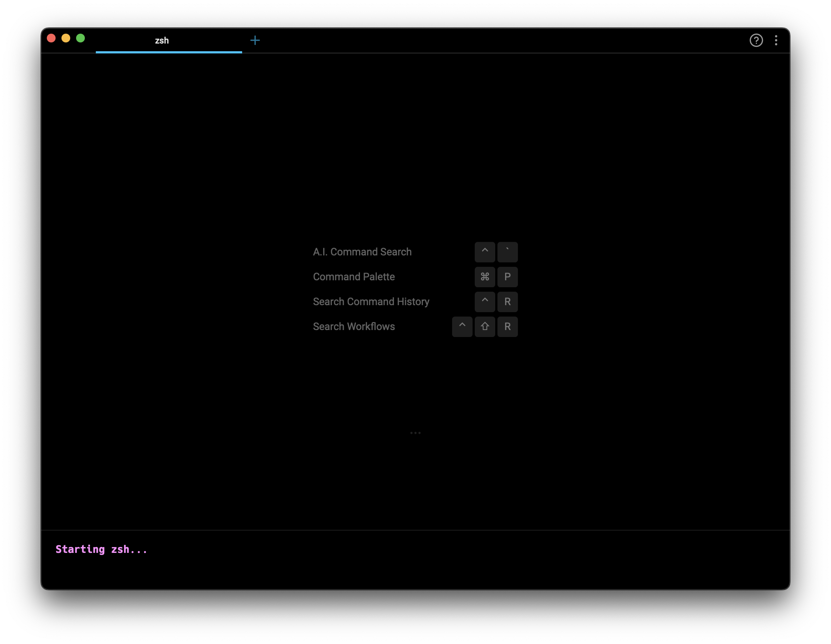Click the Ctrl key chip beside Search Workflows
Image resolution: width=831 pixels, height=644 pixels.
pyautogui.click(x=462, y=326)
